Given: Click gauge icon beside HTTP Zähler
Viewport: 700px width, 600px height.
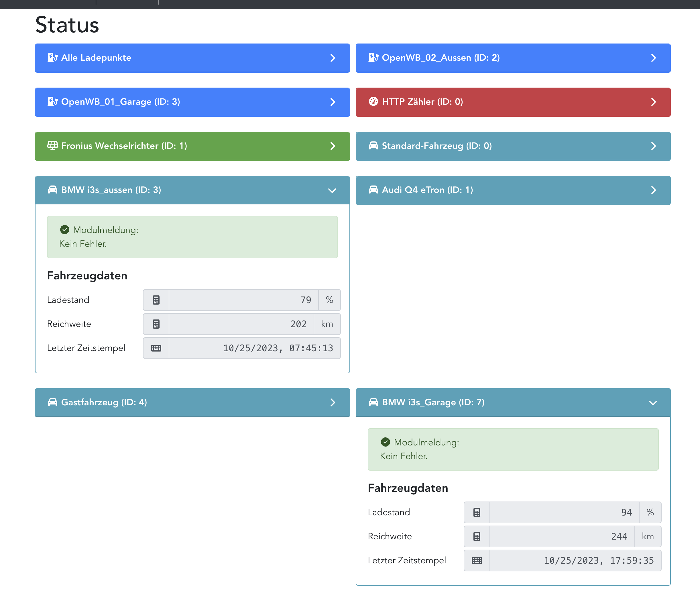Looking at the screenshot, I should point(373,102).
